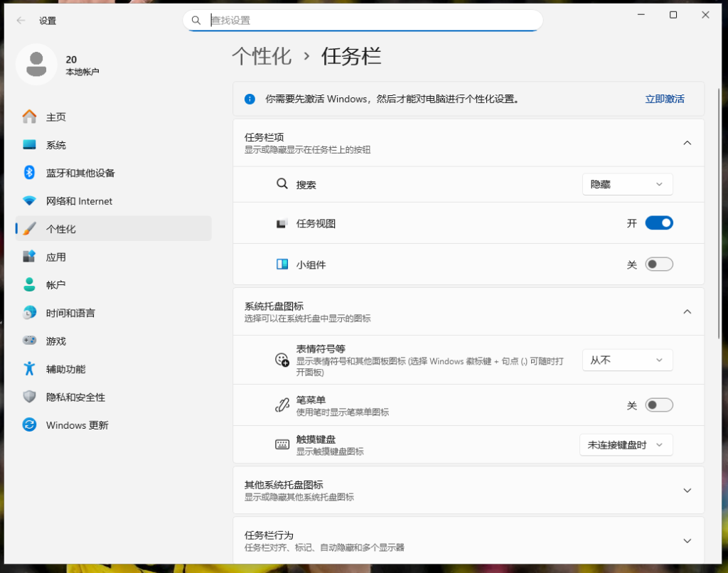
Task: Click the 任务视图 icon
Action: 282,223
